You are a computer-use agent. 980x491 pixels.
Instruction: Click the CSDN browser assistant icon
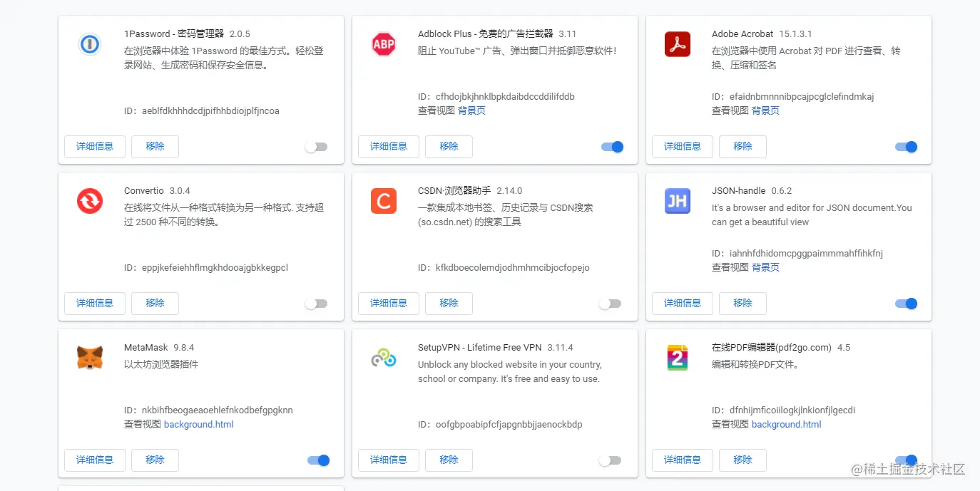tap(384, 201)
